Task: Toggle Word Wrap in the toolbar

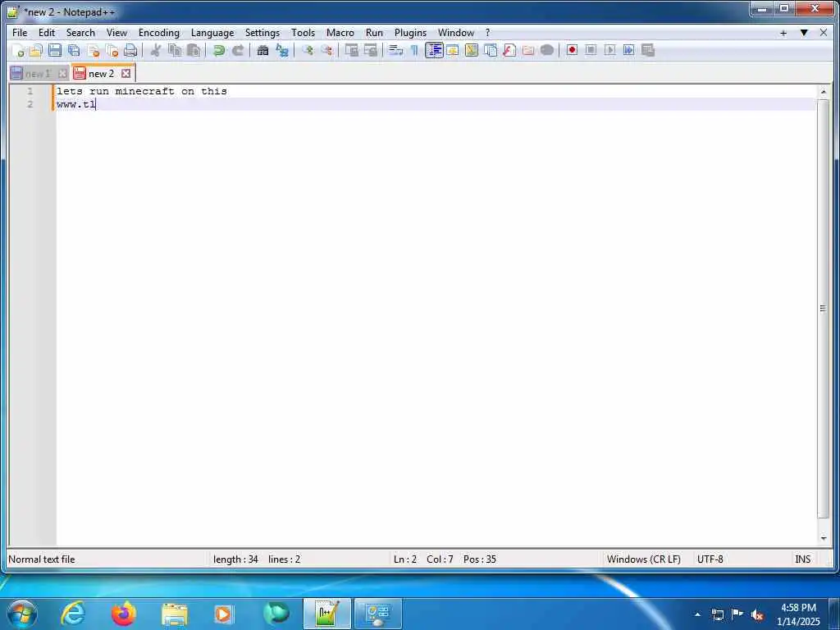Action: click(x=395, y=50)
